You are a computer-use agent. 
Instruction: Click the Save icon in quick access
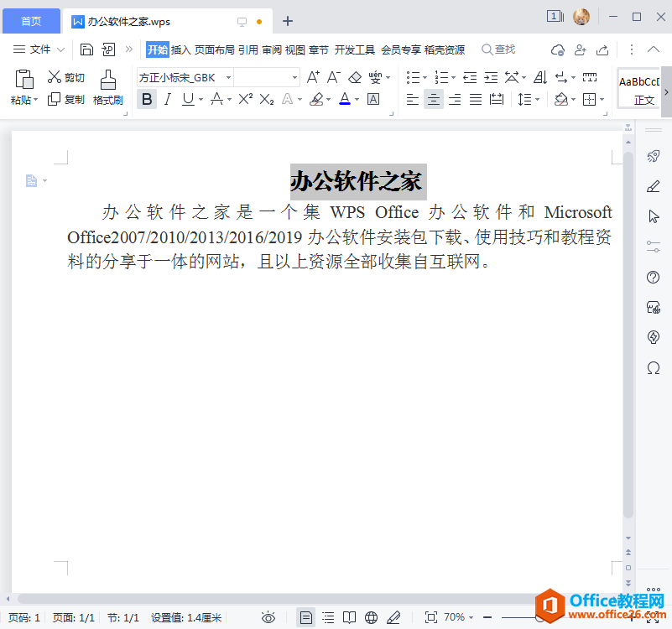click(86, 49)
